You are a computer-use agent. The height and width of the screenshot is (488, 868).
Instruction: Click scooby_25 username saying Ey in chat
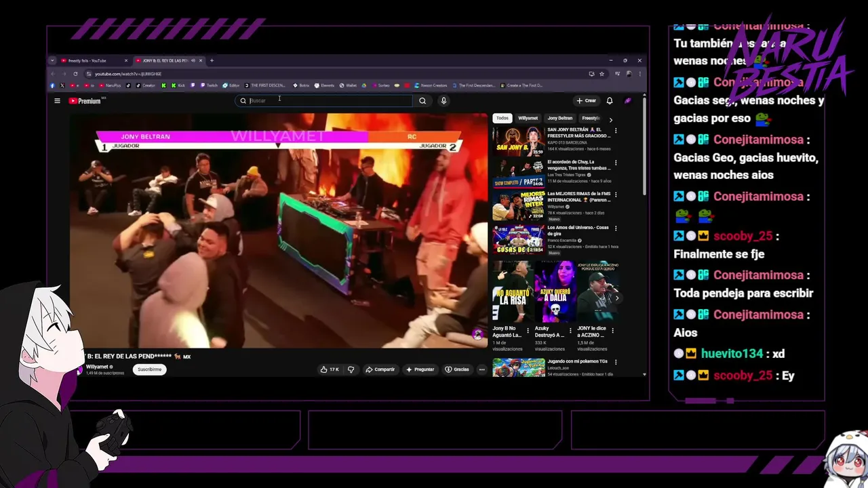[x=743, y=375]
